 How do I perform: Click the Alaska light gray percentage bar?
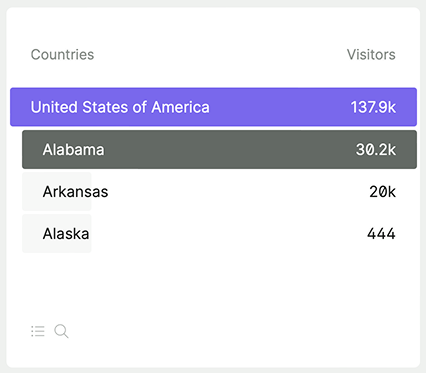tap(57, 234)
